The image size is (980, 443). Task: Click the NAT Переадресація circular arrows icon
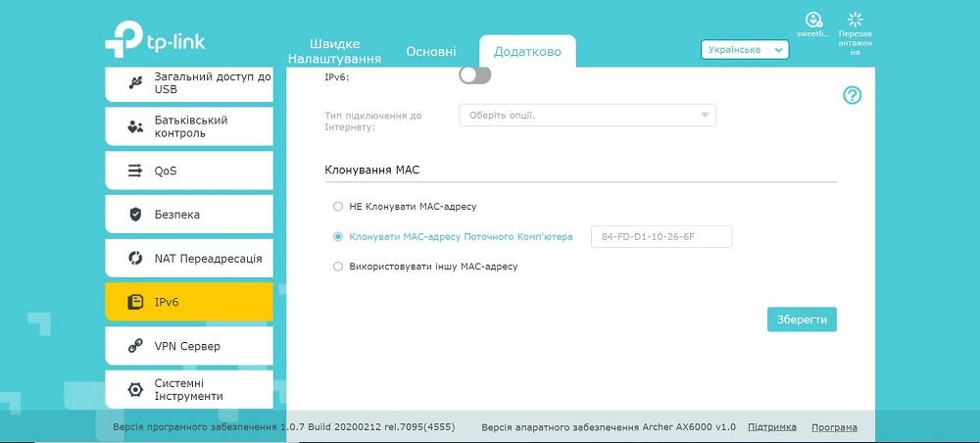[135, 258]
